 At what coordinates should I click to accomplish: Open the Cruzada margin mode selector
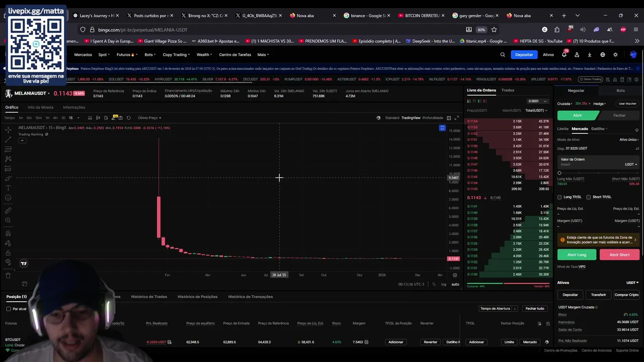click(564, 104)
